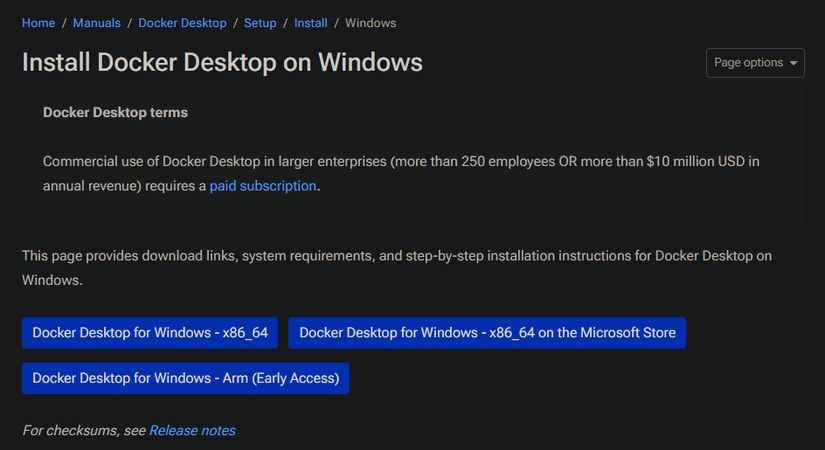825x450 pixels.
Task: Open the Release notes link
Action: point(192,430)
